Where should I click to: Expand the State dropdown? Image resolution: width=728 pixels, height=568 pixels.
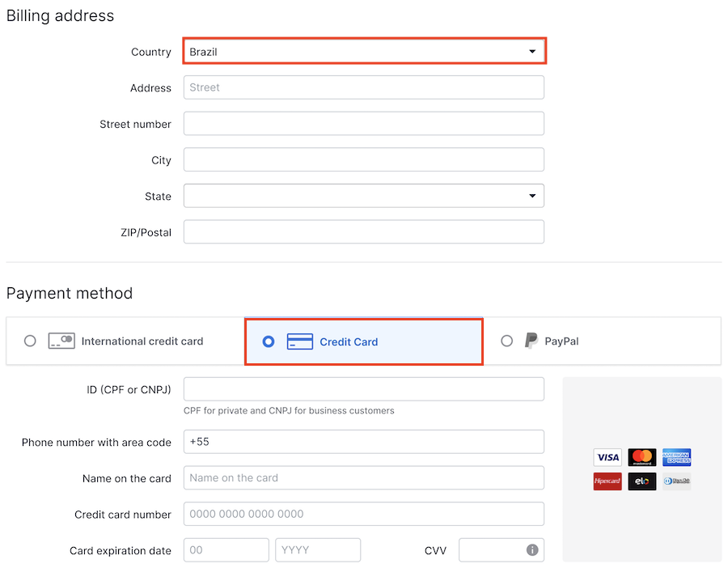pos(363,196)
